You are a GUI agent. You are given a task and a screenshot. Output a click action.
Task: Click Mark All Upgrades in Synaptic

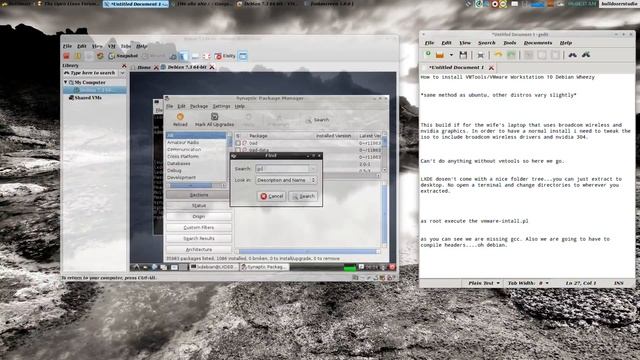click(x=214, y=120)
